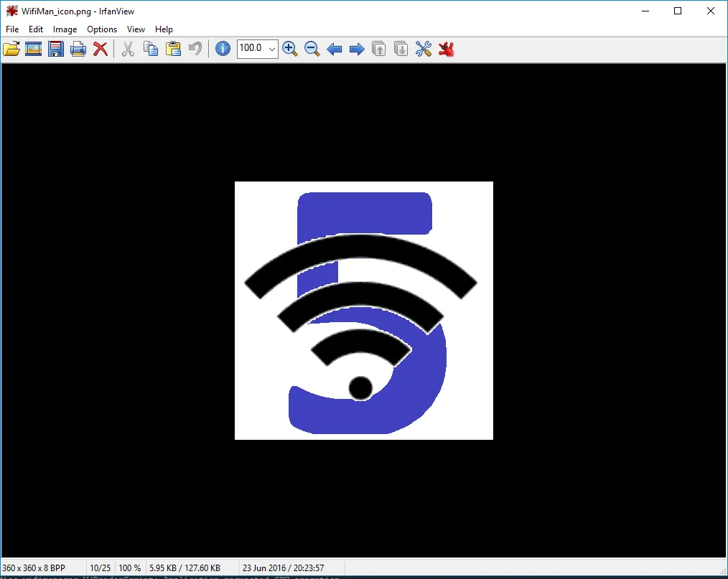
Task: Click '23 Jun 2016 / 20:23:57' date status
Action: (283, 568)
